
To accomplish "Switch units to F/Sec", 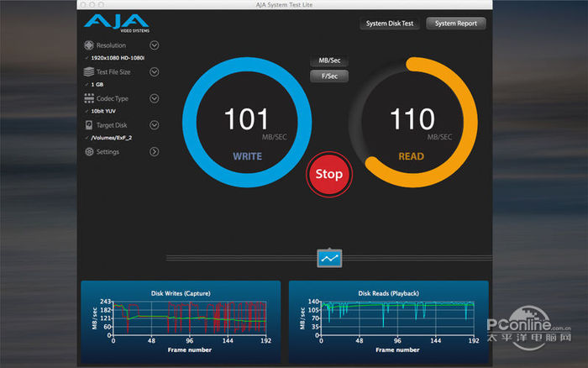I will point(329,76).
